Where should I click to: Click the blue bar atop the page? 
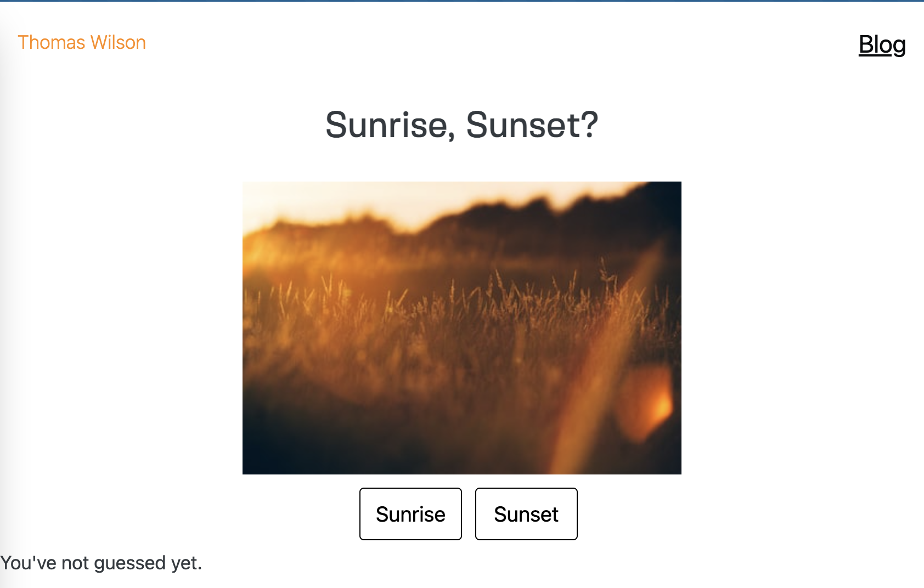[462, 1]
